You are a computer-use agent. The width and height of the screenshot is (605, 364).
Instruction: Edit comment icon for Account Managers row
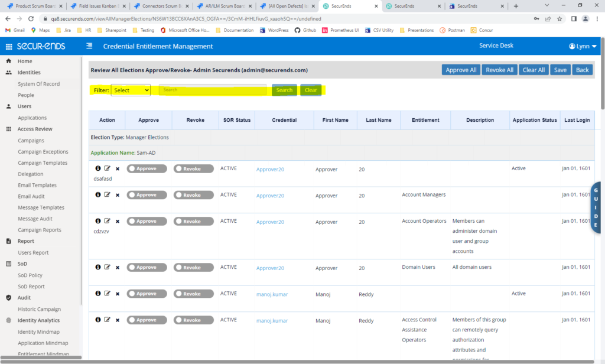108,194
